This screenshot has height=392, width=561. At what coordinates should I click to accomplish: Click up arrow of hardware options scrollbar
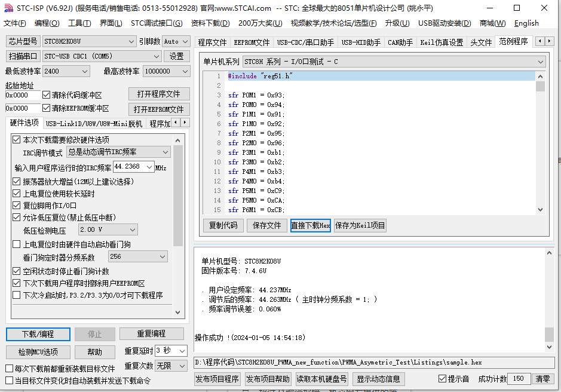(x=178, y=140)
